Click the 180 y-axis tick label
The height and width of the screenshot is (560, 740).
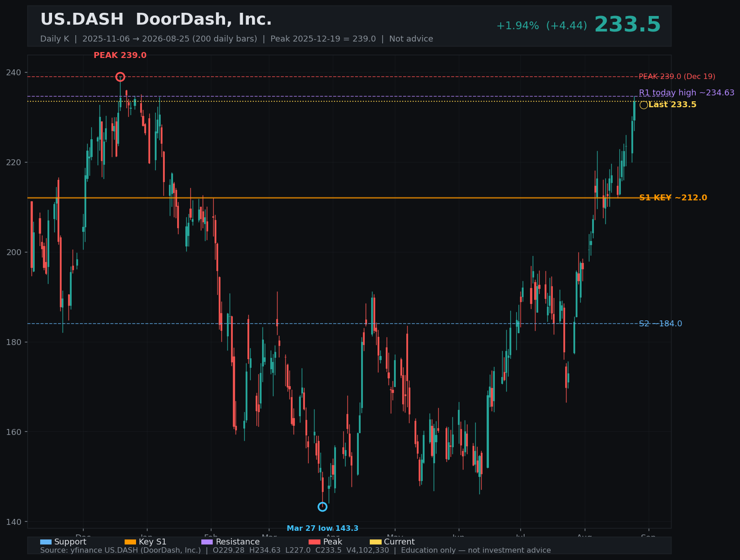tap(14, 342)
